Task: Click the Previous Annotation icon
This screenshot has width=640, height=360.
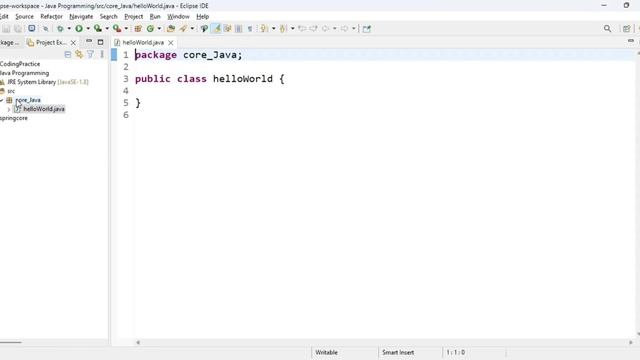Action: tap(283, 29)
